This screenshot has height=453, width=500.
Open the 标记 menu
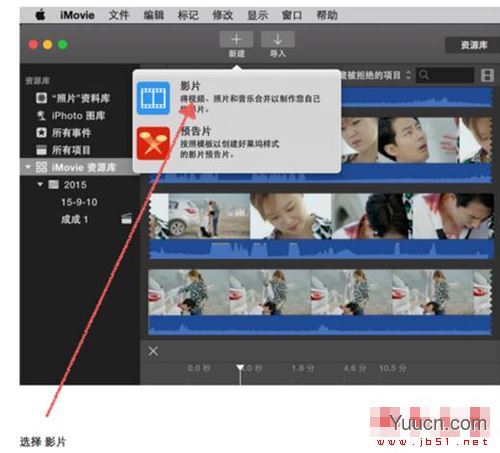pos(188,15)
